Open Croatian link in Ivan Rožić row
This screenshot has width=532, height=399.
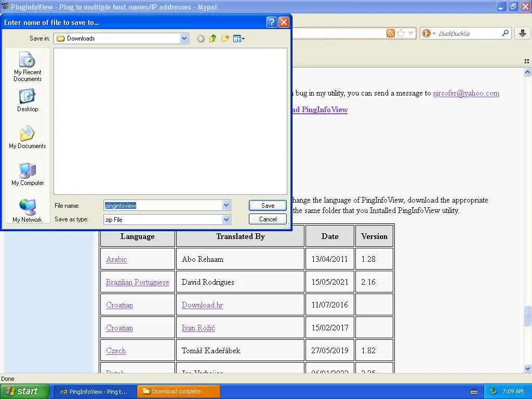(119, 328)
